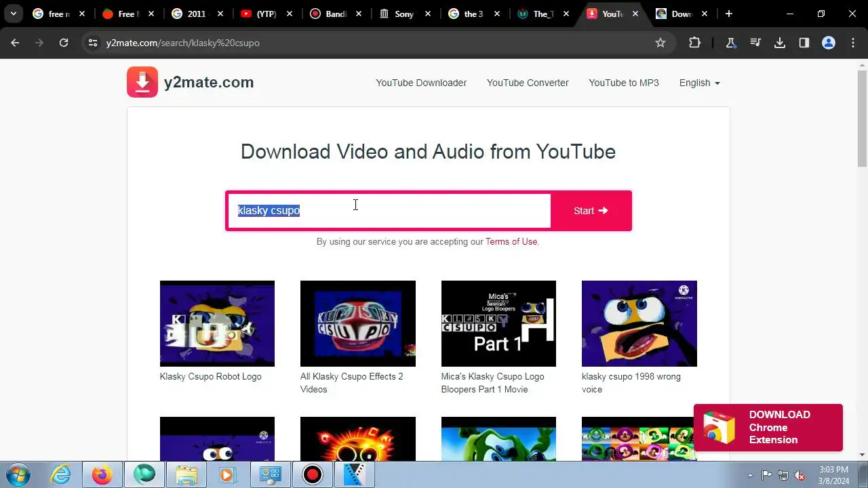
Task: Bookmark this page with the star icon
Action: 660,43
